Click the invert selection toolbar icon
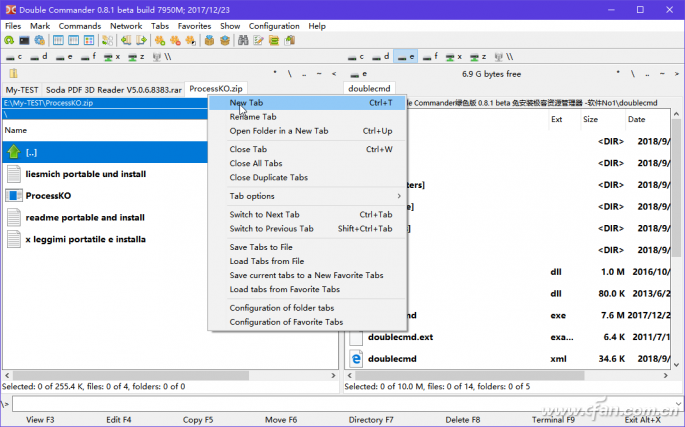This screenshot has height=427, width=685. [190, 41]
